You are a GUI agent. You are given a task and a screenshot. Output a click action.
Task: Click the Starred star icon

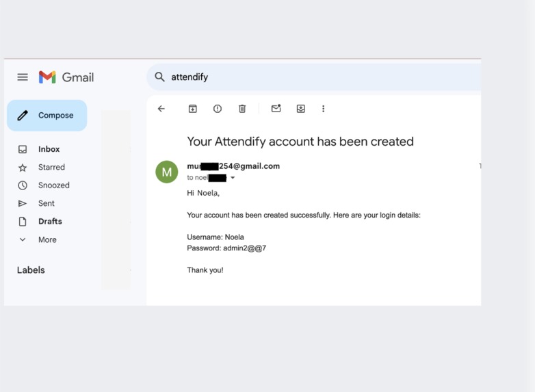[23, 168]
